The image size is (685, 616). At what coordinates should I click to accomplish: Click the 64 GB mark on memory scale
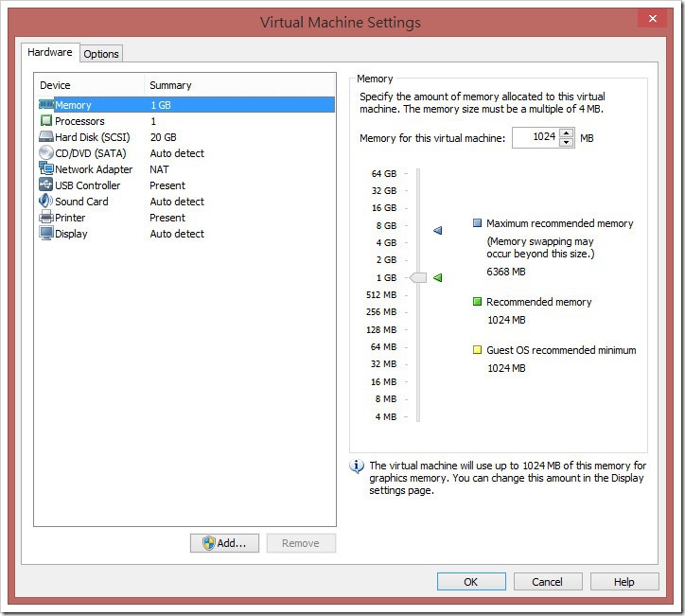[x=384, y=174]
